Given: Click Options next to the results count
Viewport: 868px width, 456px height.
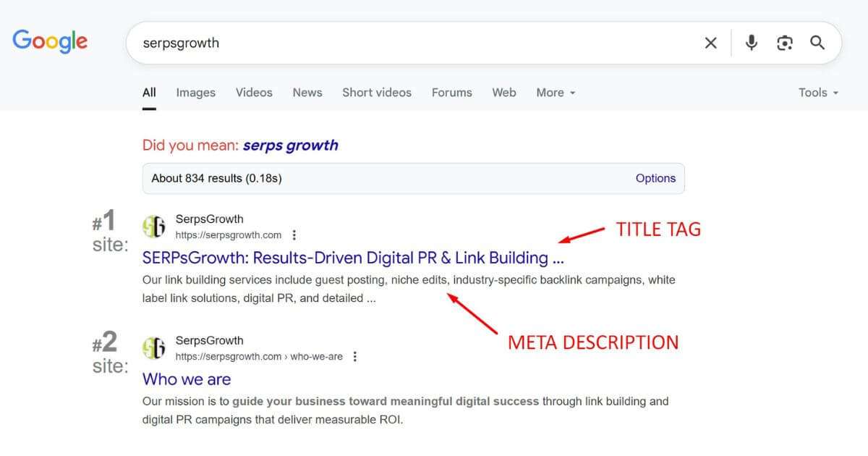Looking at the screenshot, I should (655, 178).
